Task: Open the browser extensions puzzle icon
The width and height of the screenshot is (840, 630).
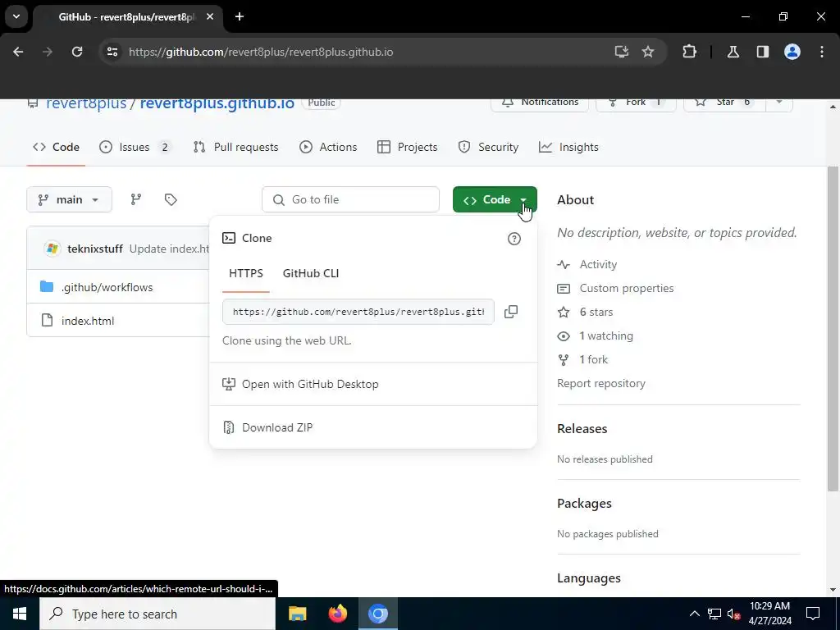Action: coord(689,52)
